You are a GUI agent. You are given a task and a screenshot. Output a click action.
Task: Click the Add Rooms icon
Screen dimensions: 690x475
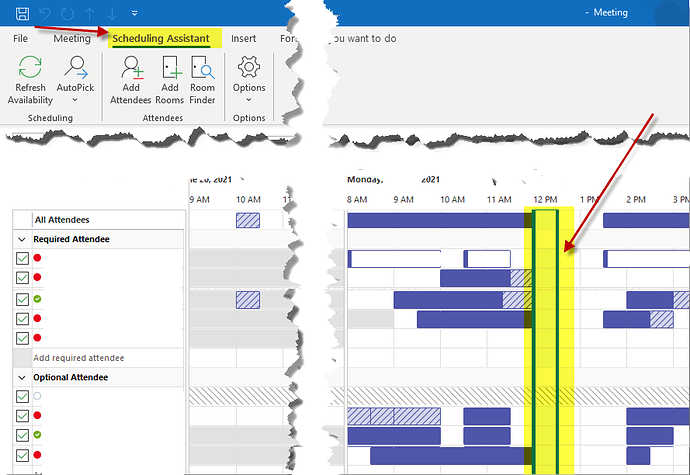(169, 68)
